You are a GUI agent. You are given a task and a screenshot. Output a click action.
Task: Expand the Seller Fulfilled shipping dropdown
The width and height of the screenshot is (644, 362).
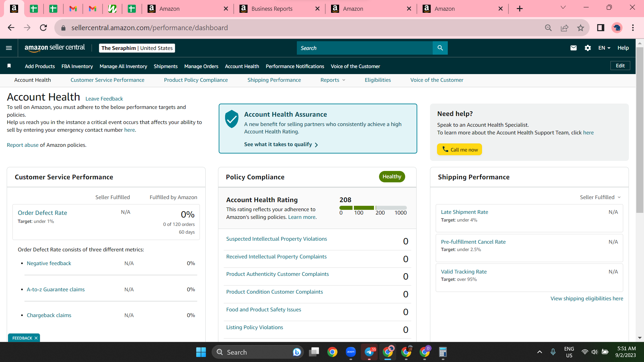(x=600, y=197)
